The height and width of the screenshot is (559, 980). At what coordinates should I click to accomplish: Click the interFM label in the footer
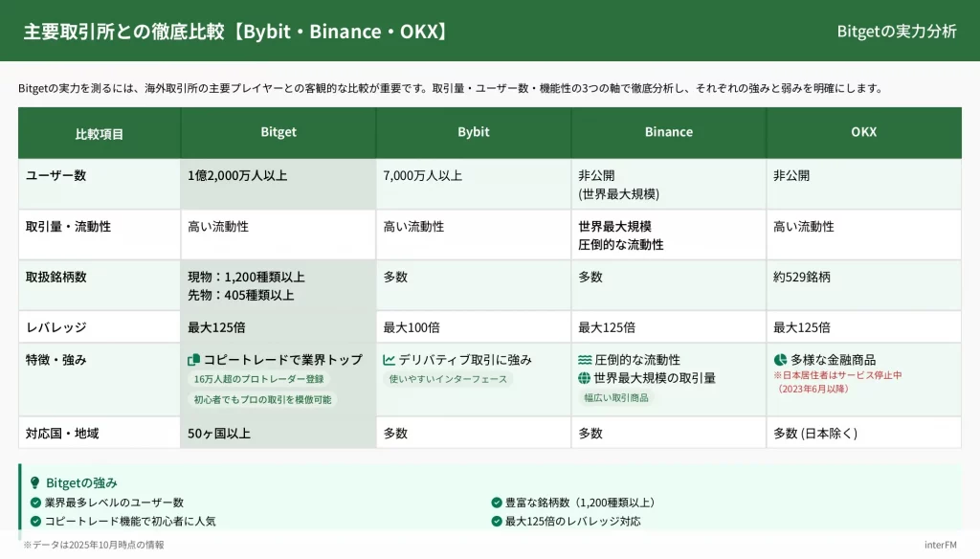[x=942, y=545]
